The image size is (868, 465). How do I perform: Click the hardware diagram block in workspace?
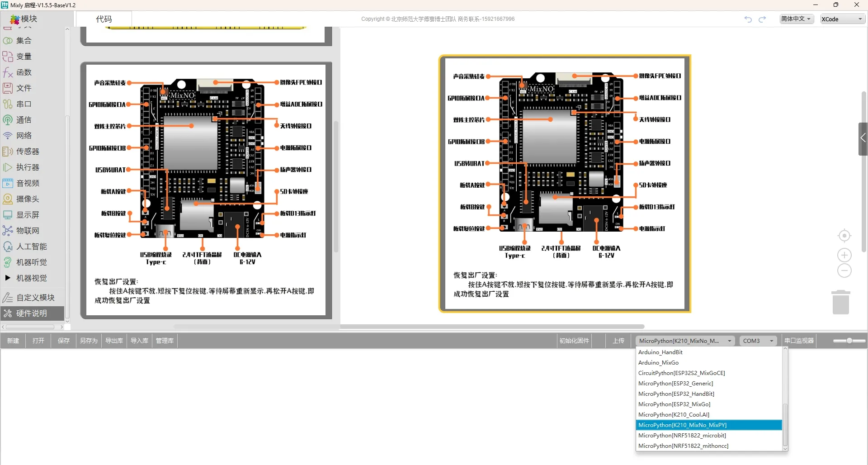click(564, 183)
